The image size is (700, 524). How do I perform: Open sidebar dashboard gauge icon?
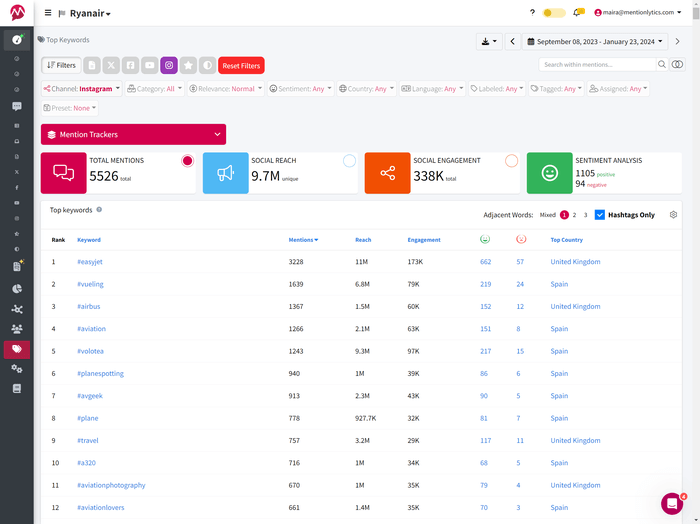17,40
